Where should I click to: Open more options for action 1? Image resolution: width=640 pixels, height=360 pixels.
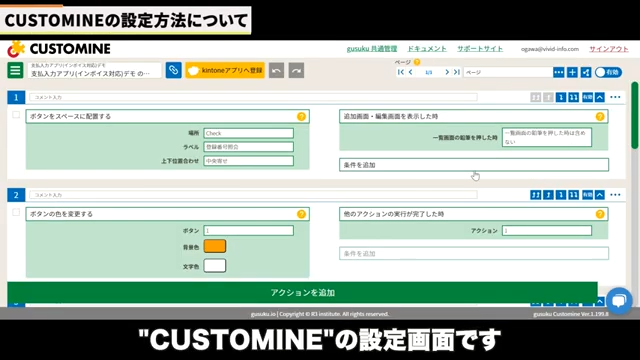tap(615, 97)
